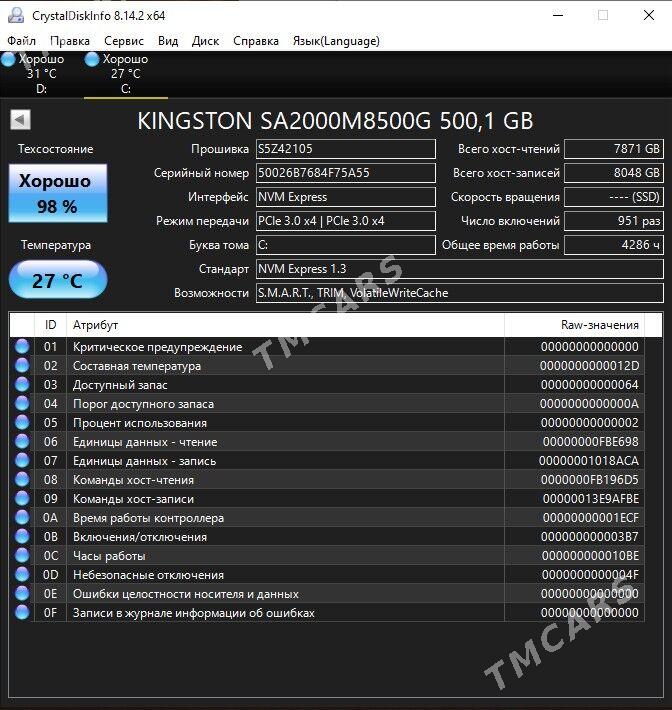Open the Вид menu
Image resolution: width=672 pixels, height=710 pixels.
click(x=168, y=41)
